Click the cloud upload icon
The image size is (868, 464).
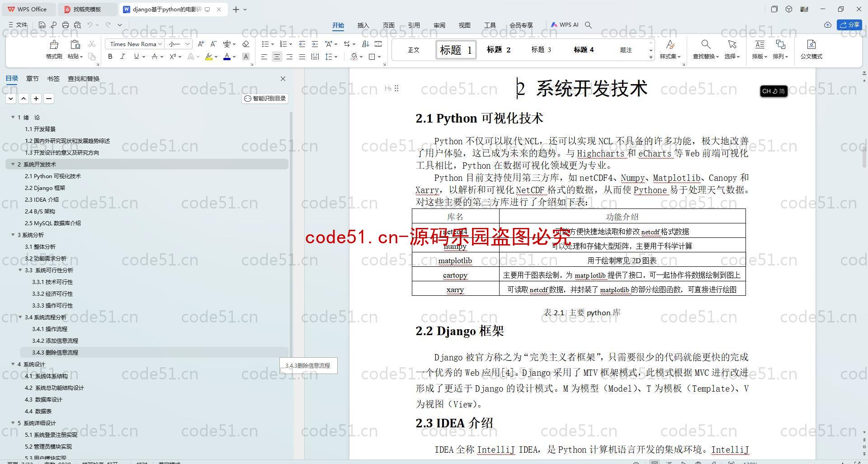click(828, 25)
